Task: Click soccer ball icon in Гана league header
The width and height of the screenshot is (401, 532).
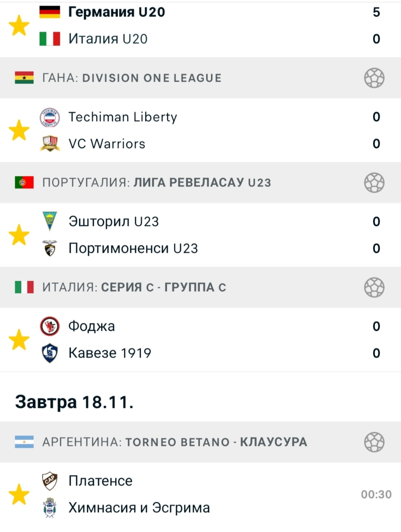Action: 374,78
